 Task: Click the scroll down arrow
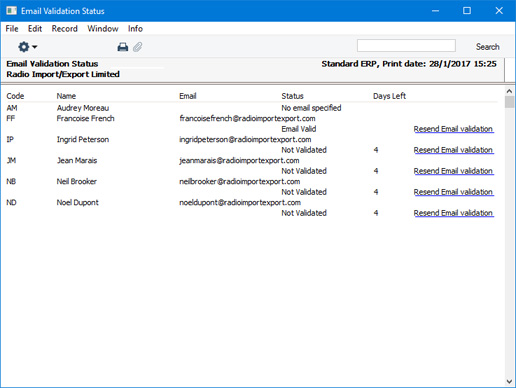(x=509, y=381)
